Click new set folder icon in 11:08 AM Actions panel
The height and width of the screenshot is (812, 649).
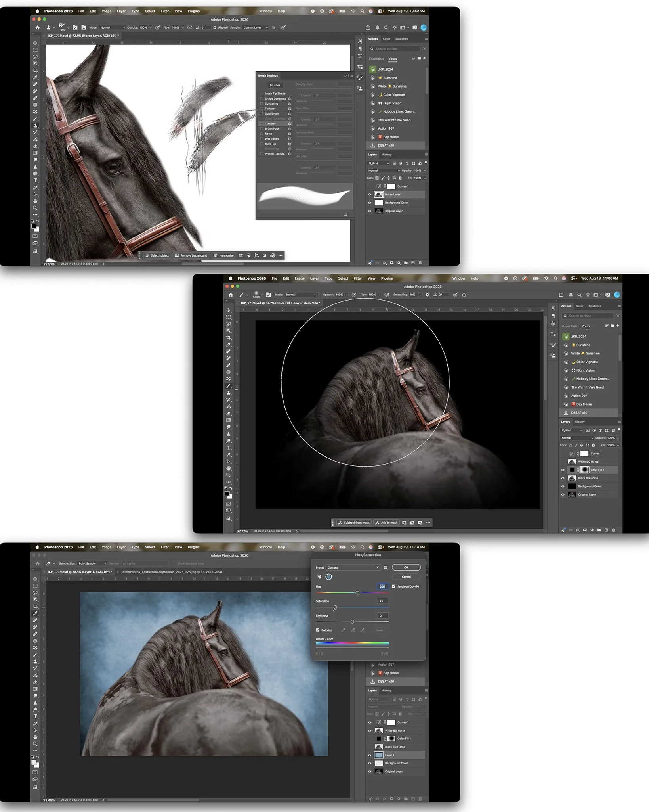tap(612, 326)
